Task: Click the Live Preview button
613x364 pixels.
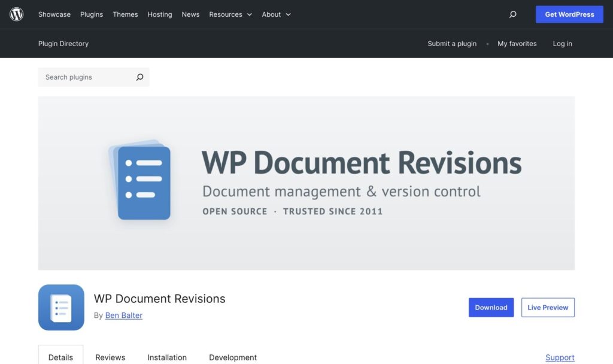Action: (x=548, y=307)
